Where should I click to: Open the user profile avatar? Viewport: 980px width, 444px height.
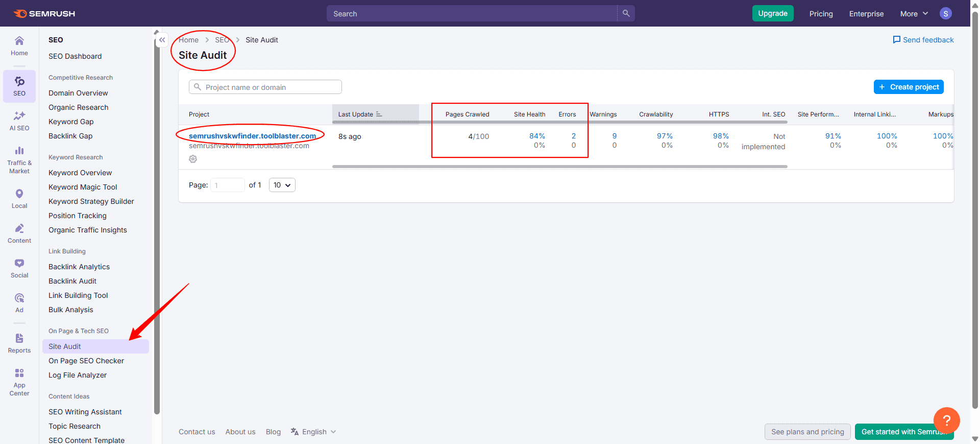coord(946,14)
